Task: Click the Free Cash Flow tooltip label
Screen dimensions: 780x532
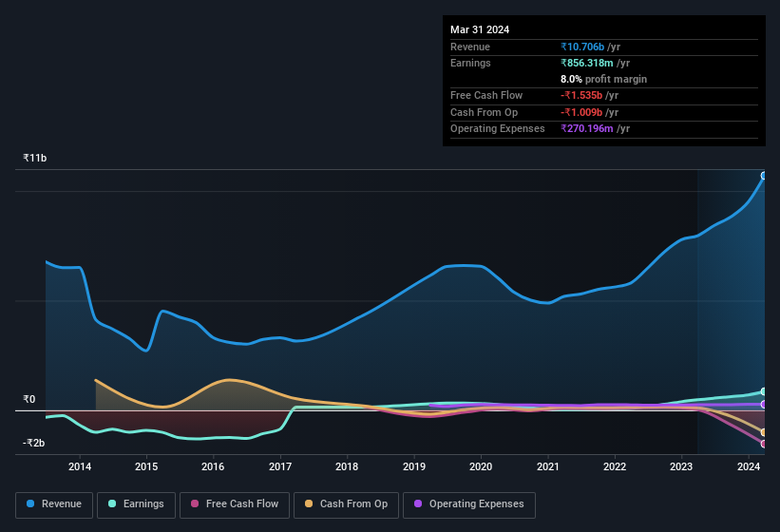Action: click(x=486, y=95)
